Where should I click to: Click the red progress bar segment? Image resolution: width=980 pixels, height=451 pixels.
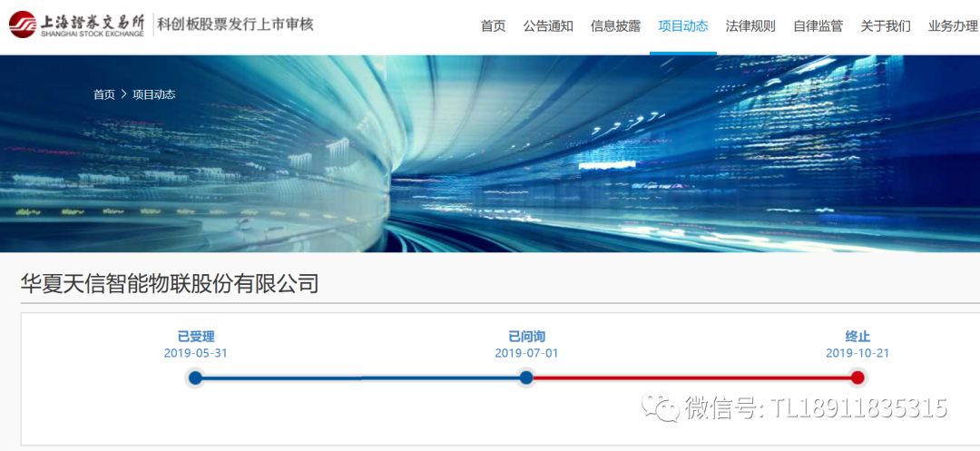[691, 377]
